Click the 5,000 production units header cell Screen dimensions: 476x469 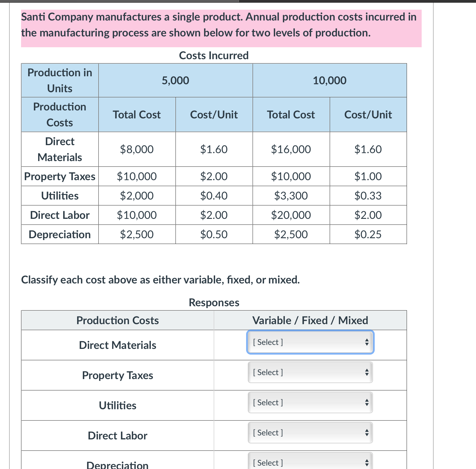pos(175,80)
